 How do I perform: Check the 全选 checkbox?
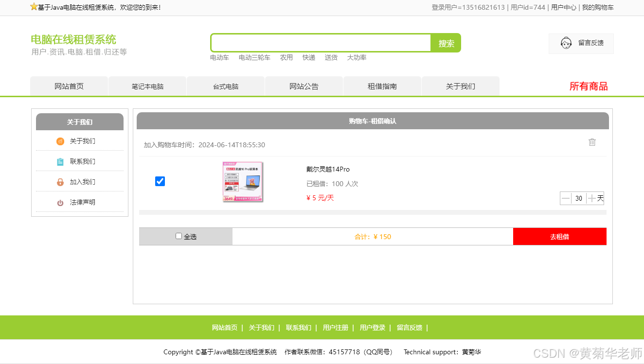tap(179, 236)
